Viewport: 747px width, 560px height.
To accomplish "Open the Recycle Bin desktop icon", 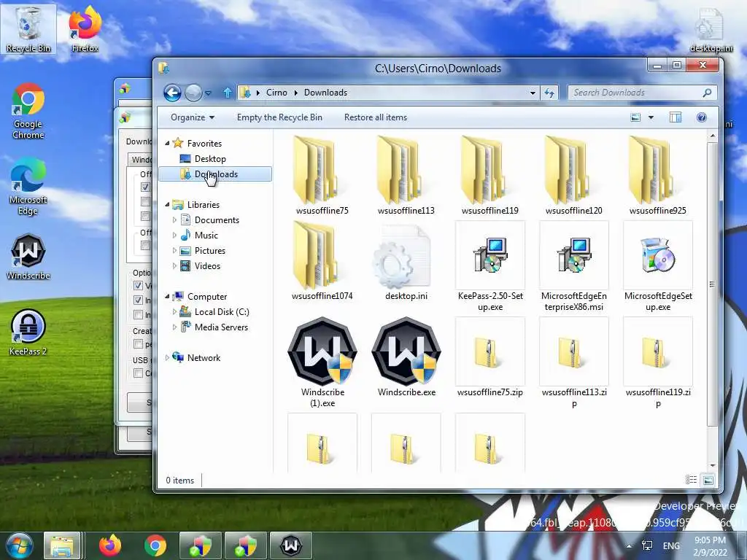I will [x=28, y=28].
